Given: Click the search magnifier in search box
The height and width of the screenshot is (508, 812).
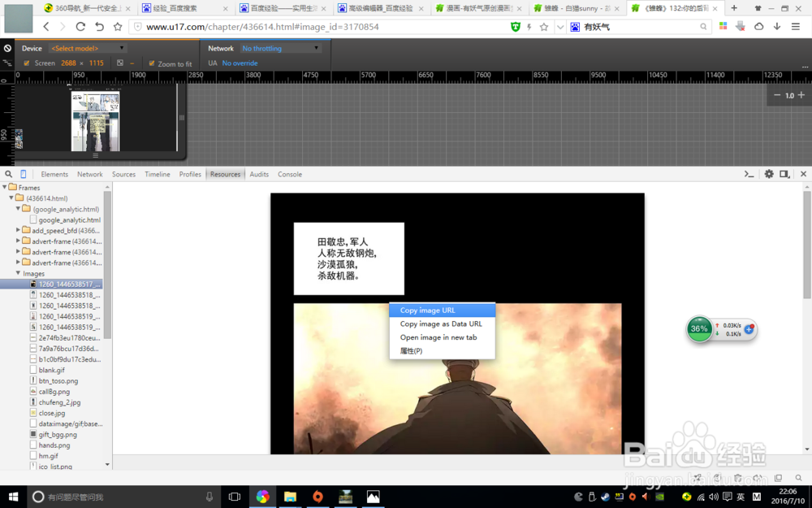Looking at the screenshot, I should click(703, 27).
